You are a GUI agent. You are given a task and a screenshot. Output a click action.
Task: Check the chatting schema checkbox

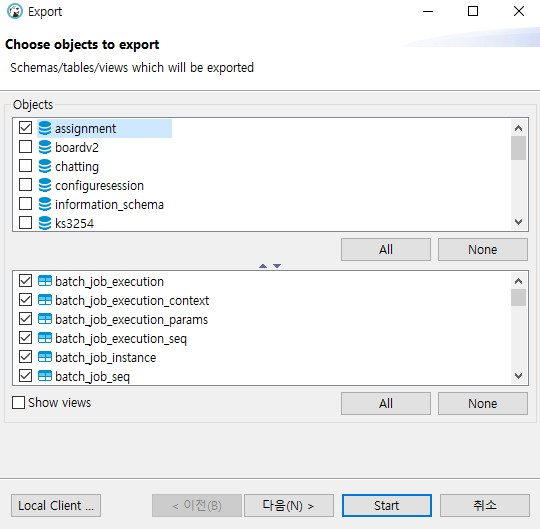[x=25, y=165]
